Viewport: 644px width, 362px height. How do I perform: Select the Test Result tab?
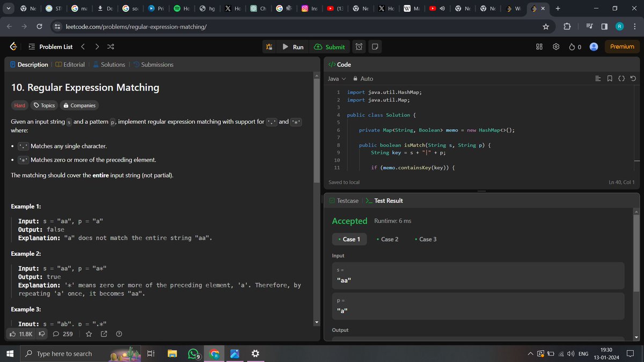(384, 201)
